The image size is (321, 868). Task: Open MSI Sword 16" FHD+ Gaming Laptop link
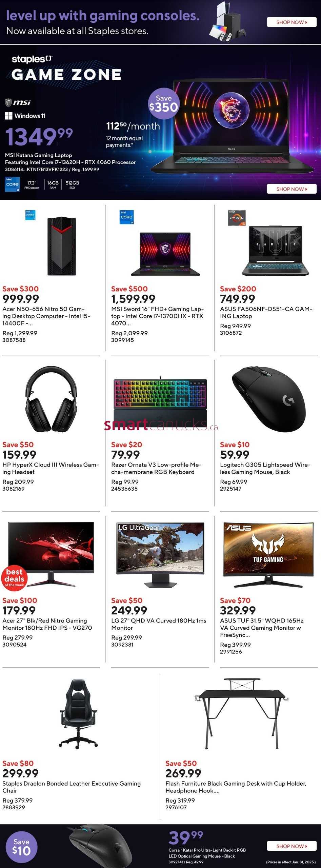click(x=158, y=316)
